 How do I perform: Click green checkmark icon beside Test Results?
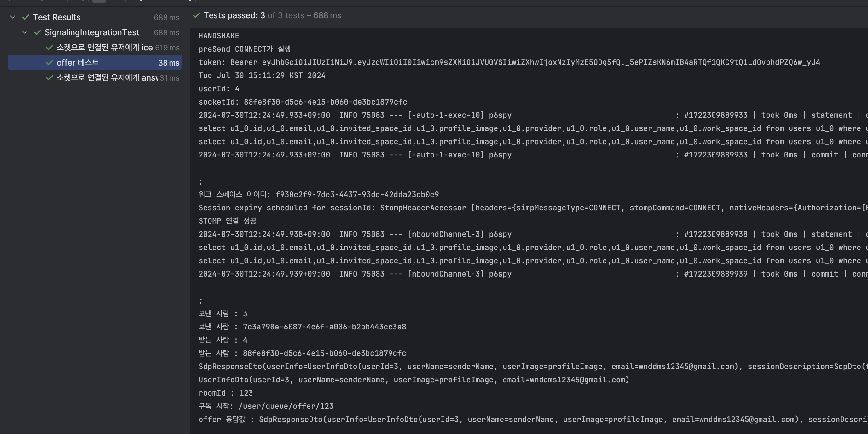26,17
